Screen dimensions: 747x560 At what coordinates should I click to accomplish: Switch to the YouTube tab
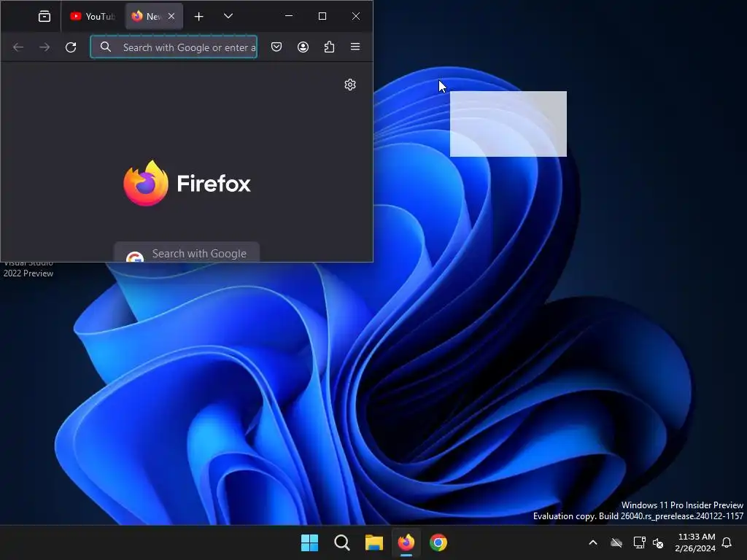pyautogui.click(x=93, y=17)
